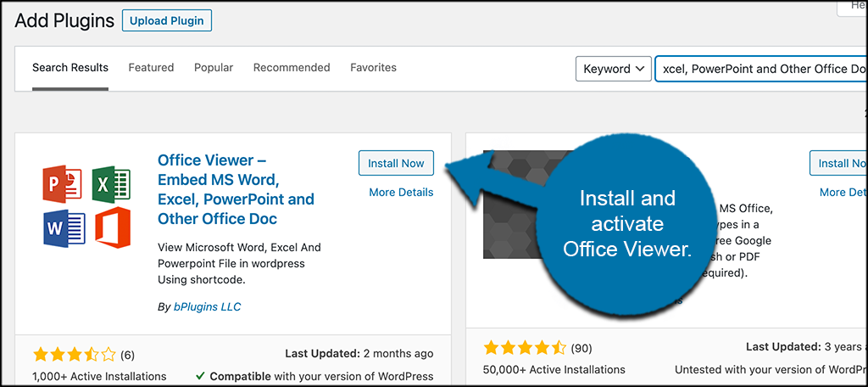Click the '1,000+ Active Installations' text
868x387 pixels.
pos(100,377)
